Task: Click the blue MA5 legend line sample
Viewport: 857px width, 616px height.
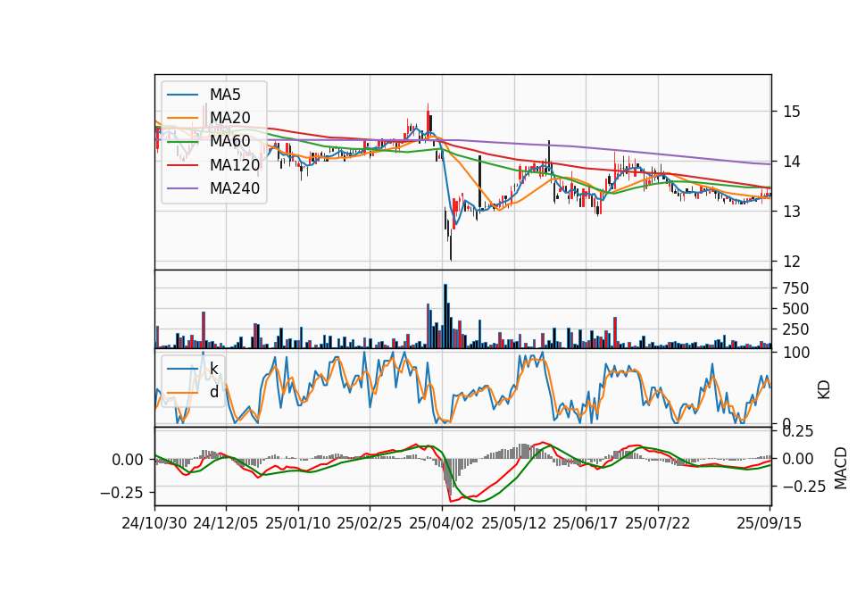Action: (182, 96)
